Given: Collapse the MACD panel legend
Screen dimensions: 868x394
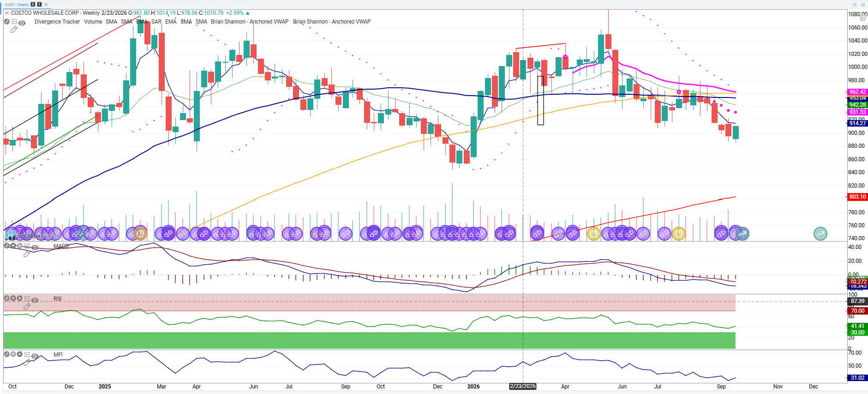Looking at the screenshot, I should pos(27,246).
